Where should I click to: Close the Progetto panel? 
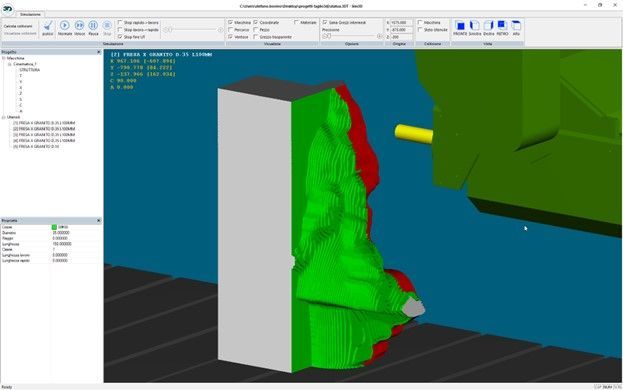click(x=99, y=52)
